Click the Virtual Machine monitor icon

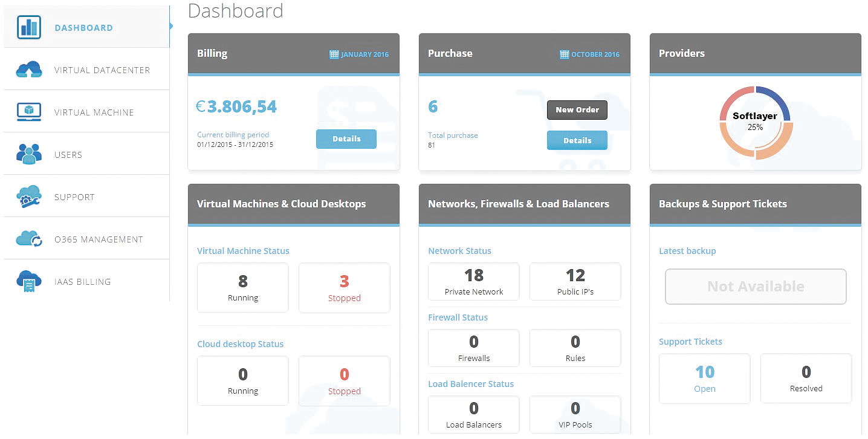pos(29,112)
